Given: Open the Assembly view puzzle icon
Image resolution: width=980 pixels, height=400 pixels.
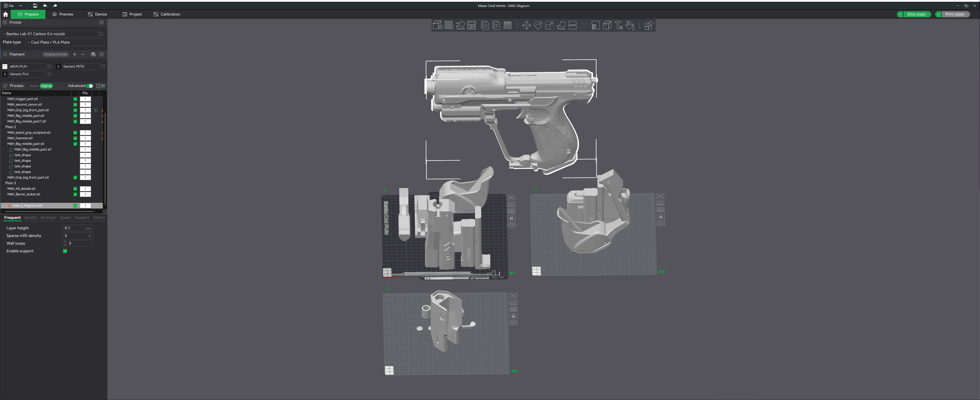Looking at the screenshot, I should tap(649, 26).
